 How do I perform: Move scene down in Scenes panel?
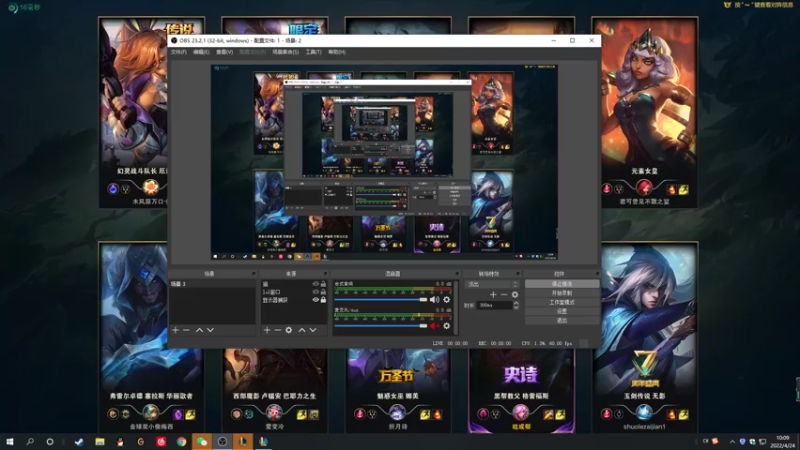click(210, 330)
